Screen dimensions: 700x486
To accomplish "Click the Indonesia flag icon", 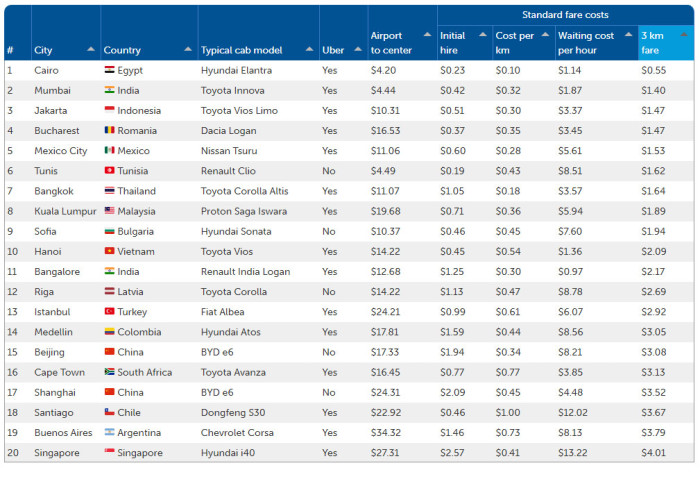I will [x=109, y=110].
